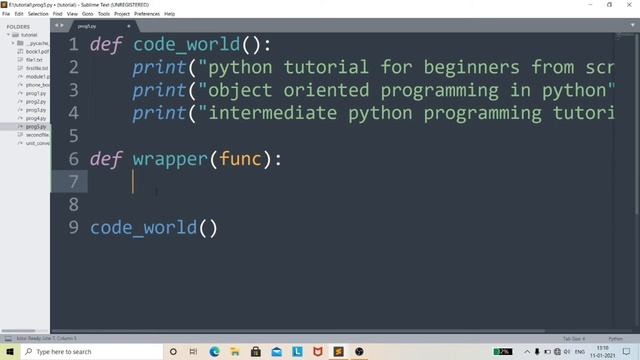Open the volume speaker tray icon
Image resolution: width=640 pixels, height=360 pixels.
click(567, 351)
